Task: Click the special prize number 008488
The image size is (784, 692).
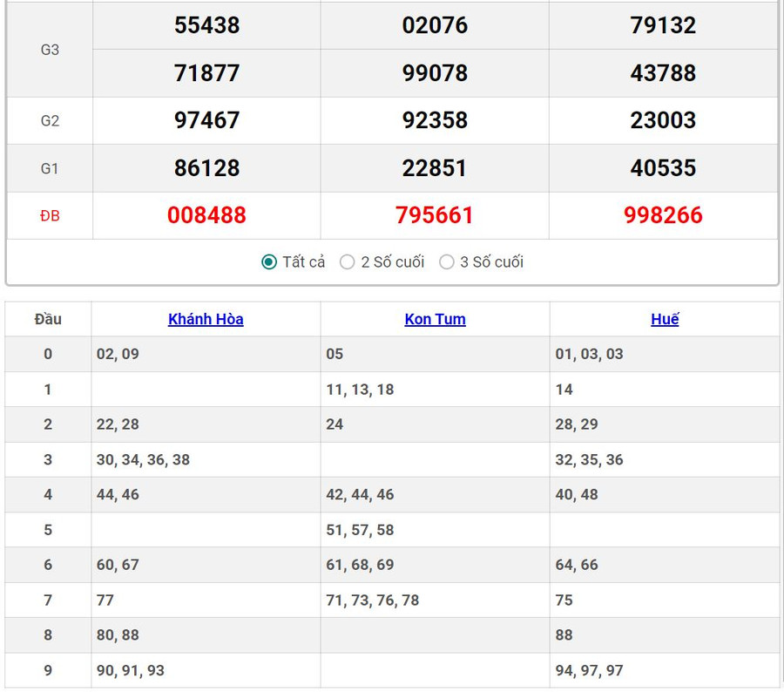Action: 206,215
